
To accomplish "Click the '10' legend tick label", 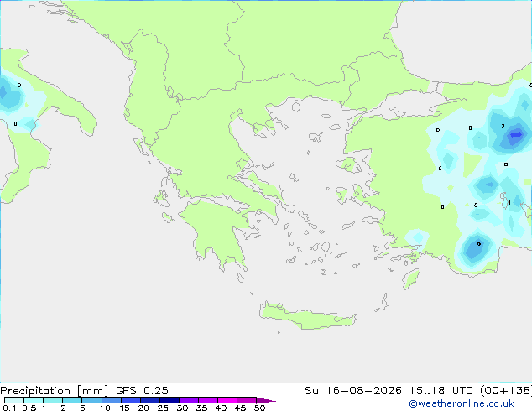I will point(105,408).
